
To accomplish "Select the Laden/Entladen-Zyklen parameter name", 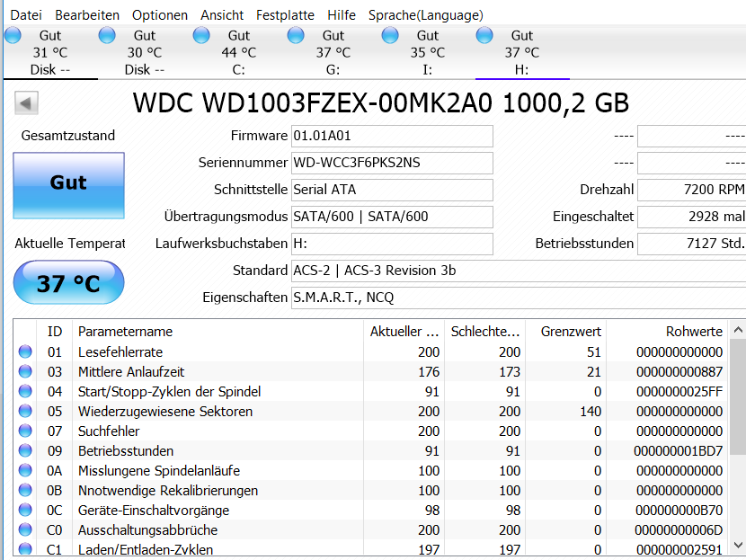I will click(145, 549).
